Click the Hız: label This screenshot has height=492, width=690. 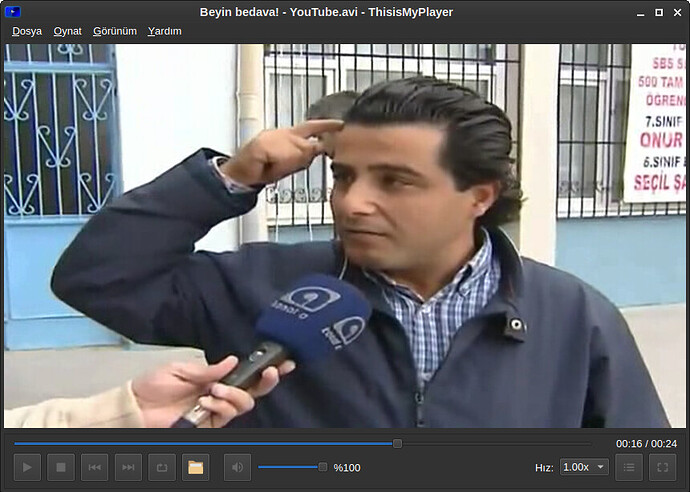(x=544, y=467)
